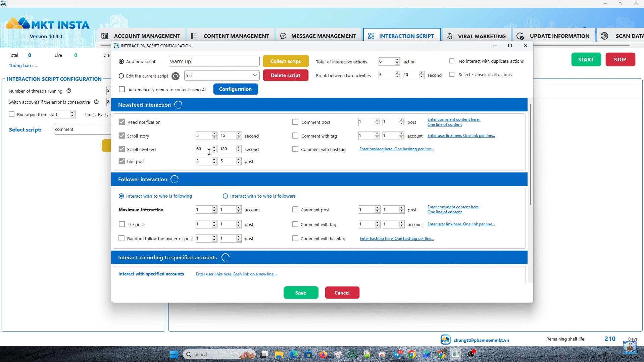Click the Select script field showing comment
This screenshot has height=362, width=644.
coord(83,129)
